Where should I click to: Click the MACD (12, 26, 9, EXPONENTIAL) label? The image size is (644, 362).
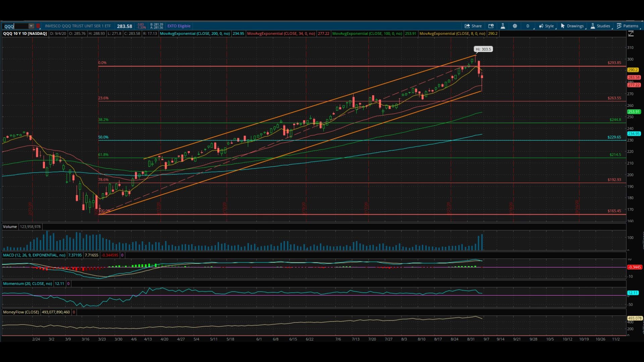click(34, 255)
